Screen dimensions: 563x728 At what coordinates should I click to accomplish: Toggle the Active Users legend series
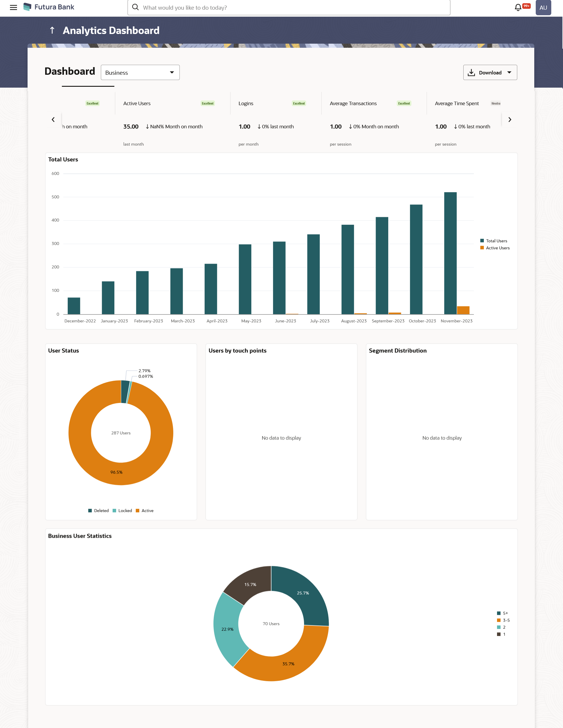[497, 248]
